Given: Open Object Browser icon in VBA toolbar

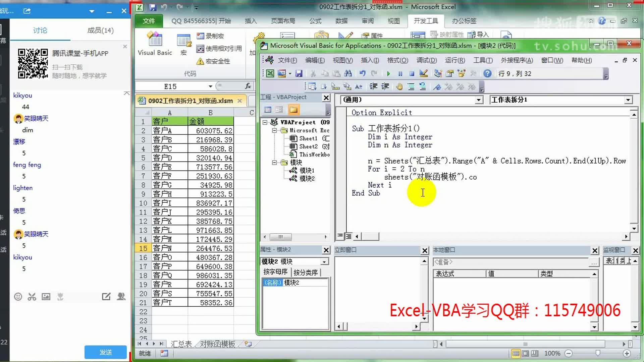Looking at the screenshot, I should 462,73.
